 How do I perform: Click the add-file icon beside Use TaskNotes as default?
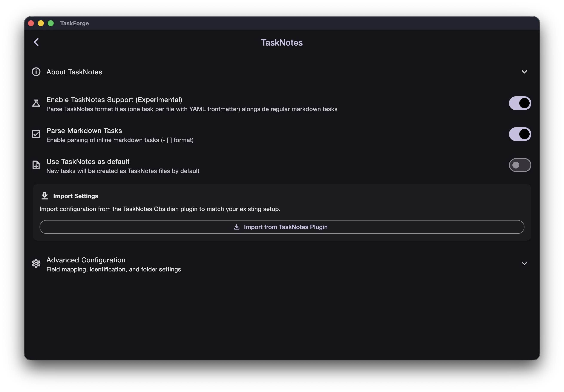pyautogui.click(x=36, y=165)
